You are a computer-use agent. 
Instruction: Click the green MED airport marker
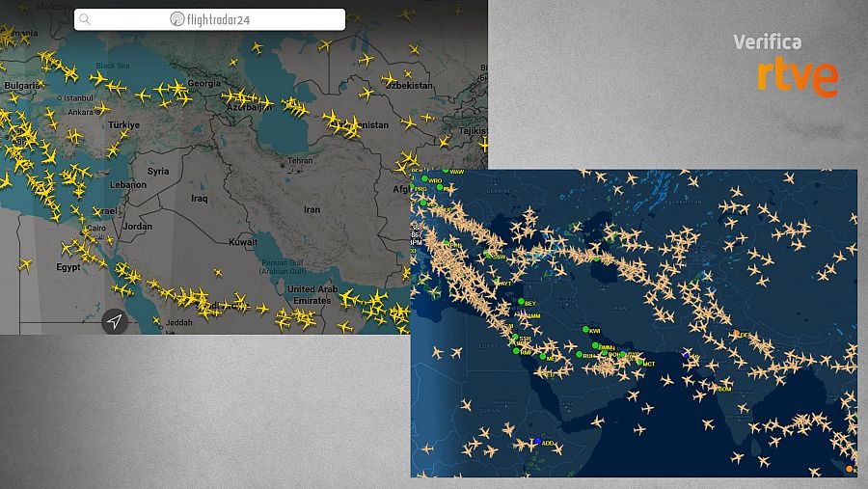pyautogui.click(x=543, y=357)
